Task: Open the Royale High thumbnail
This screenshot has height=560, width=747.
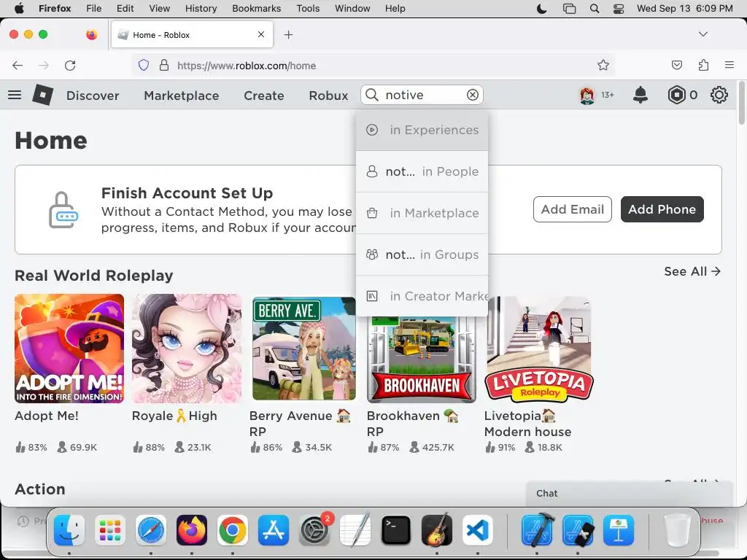Action: click(187, 349)
